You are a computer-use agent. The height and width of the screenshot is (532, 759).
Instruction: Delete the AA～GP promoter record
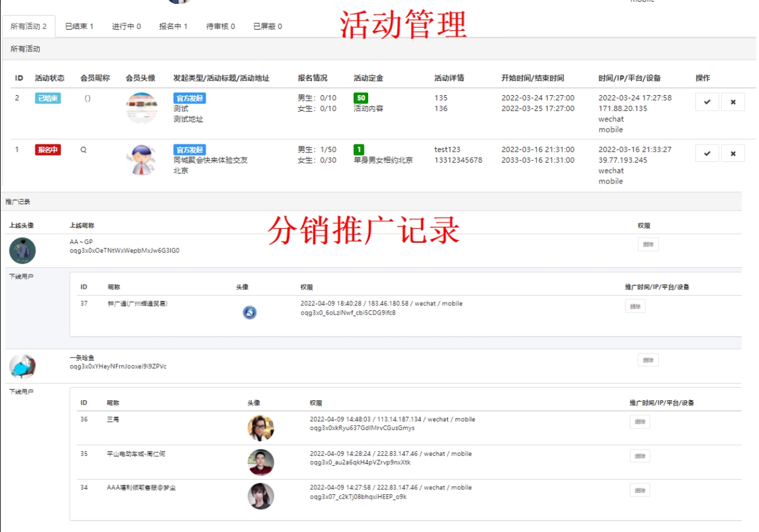tap(648, 245)
